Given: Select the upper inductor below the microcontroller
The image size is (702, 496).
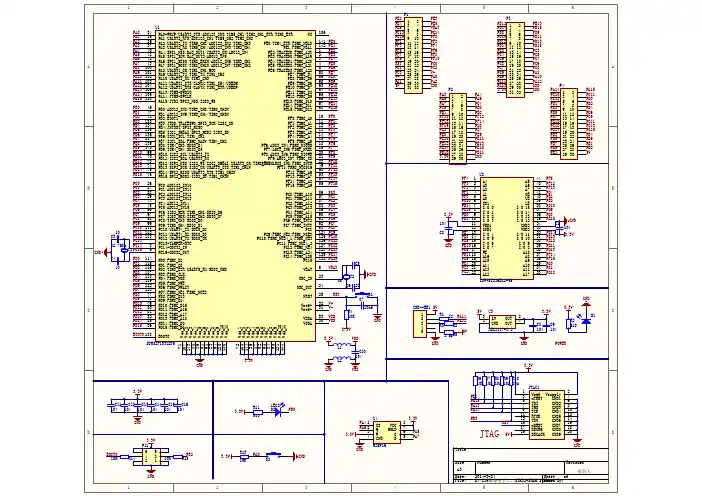Looking at the screenshot, I should pos(343,345).
